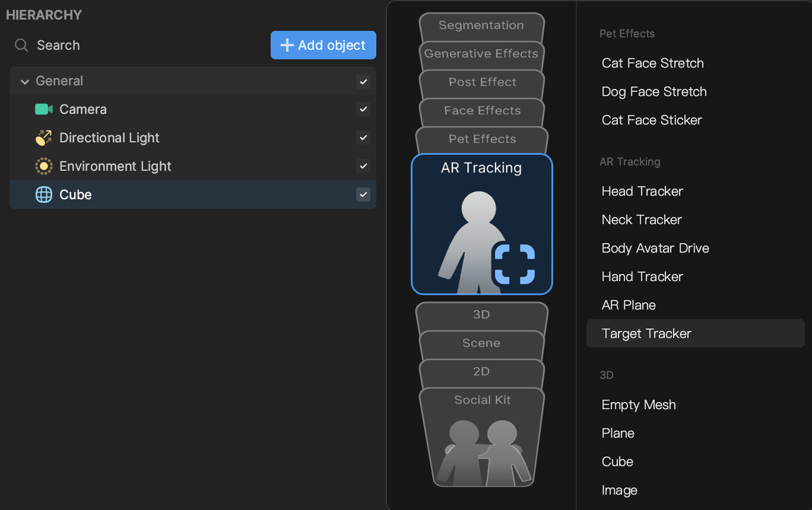812x510 pixels.
Task: Uncheck the Camera visibility checkbox
Action: coord(363,109)
